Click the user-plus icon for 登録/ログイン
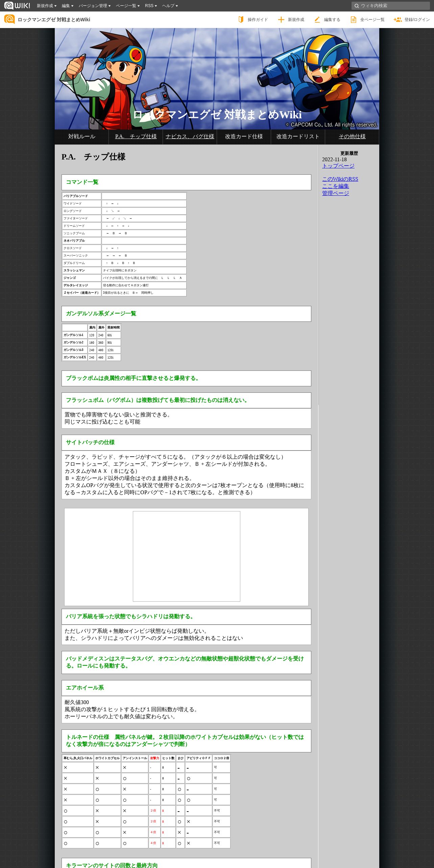The height and width of the screenshot is (868, 434). 397,20
